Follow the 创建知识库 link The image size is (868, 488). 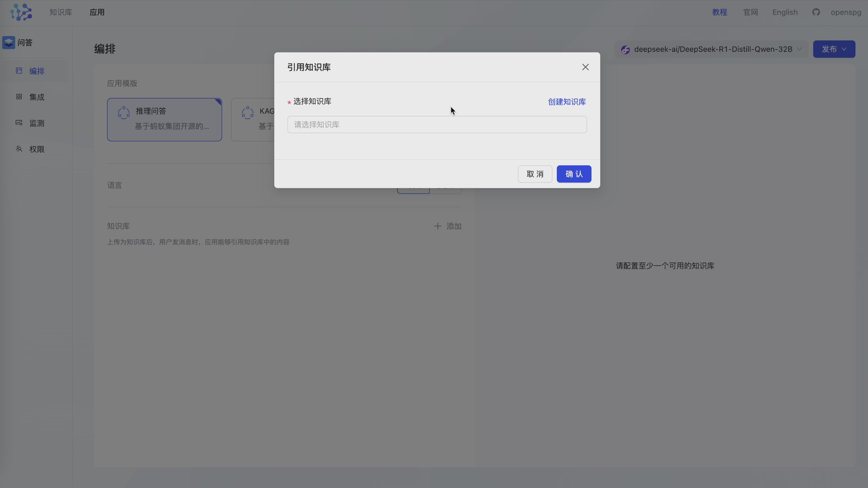click(567, 102)
